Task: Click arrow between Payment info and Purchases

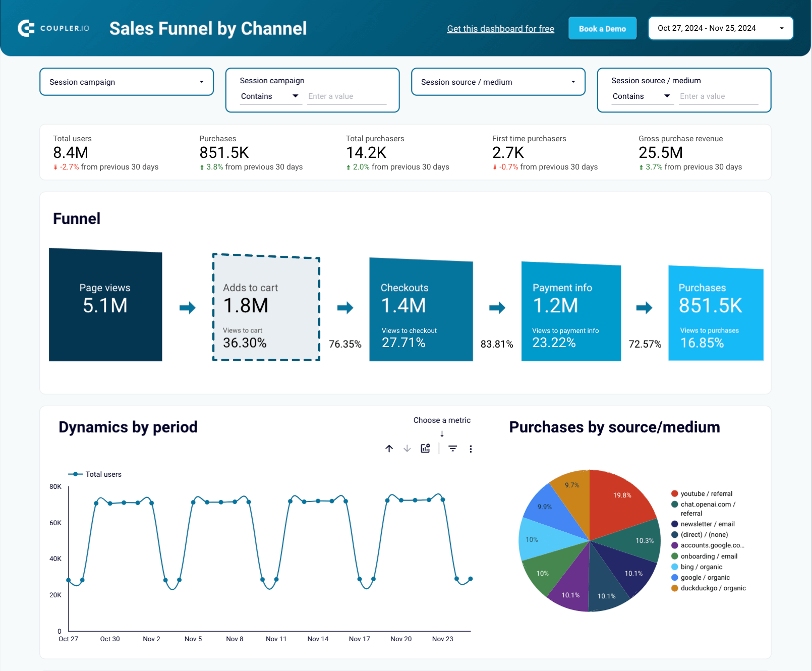Action: 644,308
